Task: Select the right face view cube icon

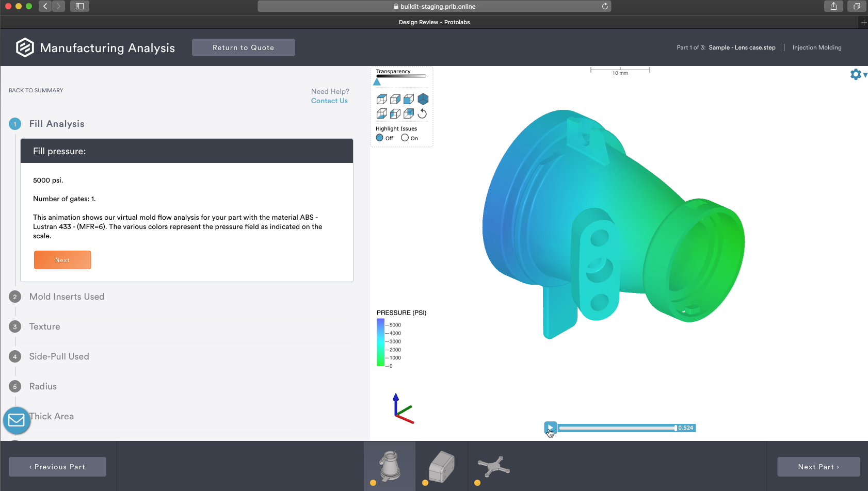Action: click(x=395, y=99)
